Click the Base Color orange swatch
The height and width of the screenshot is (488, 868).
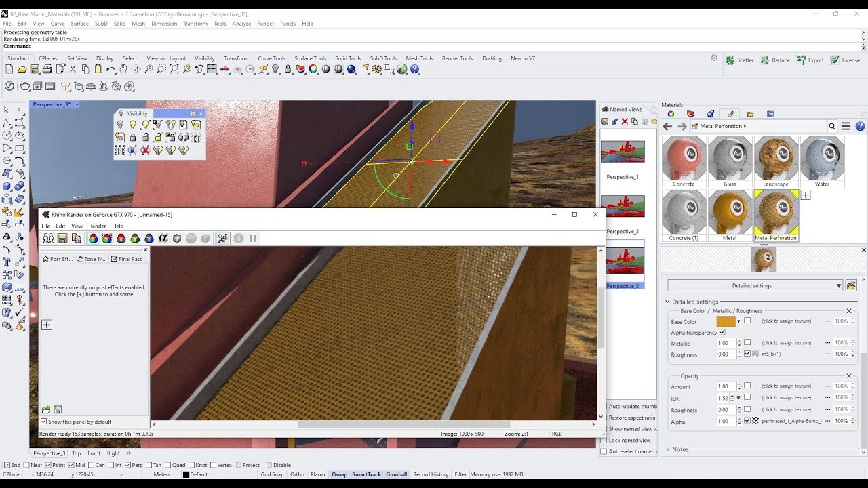[x=726, y=321]
